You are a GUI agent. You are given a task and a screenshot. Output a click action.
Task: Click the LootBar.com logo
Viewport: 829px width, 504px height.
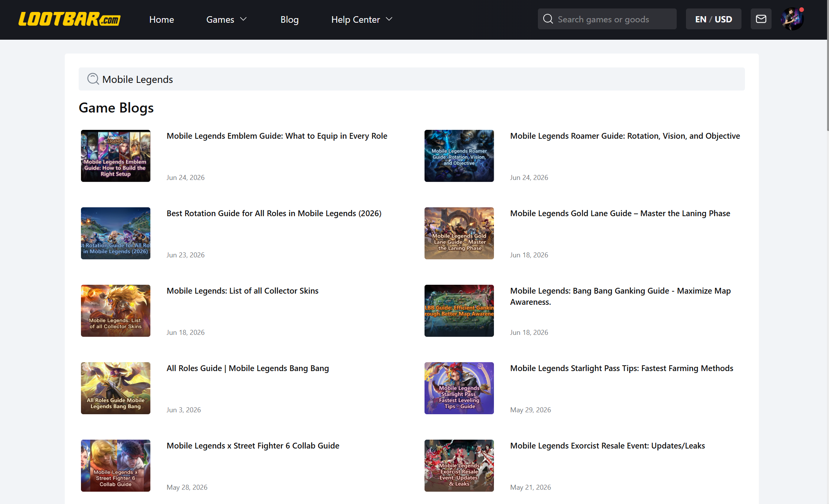(69, 19)
